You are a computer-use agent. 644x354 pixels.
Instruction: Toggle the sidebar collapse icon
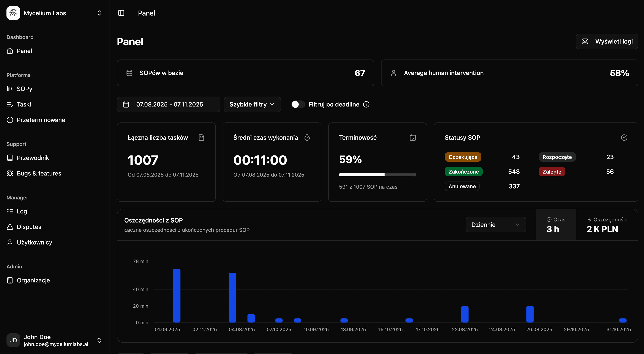[121, 13]
